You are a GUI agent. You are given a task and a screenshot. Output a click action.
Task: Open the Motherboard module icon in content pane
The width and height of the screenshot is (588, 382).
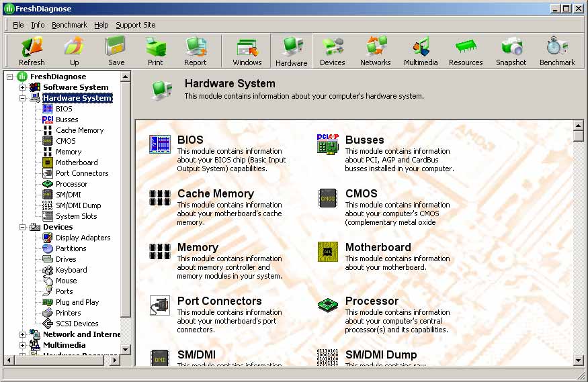(x=327, y=251)
